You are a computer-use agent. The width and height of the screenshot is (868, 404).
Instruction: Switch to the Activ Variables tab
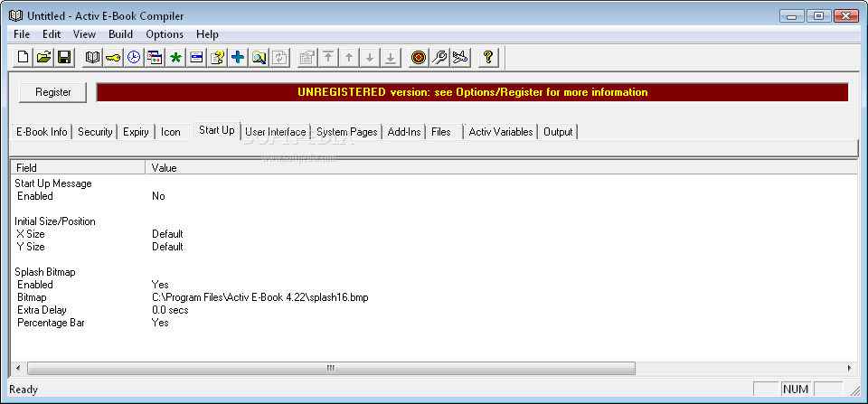click(501, 132)
